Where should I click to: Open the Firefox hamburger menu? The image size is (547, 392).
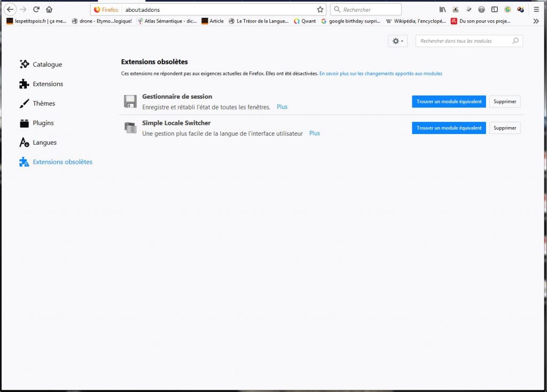tap(536, 10)
